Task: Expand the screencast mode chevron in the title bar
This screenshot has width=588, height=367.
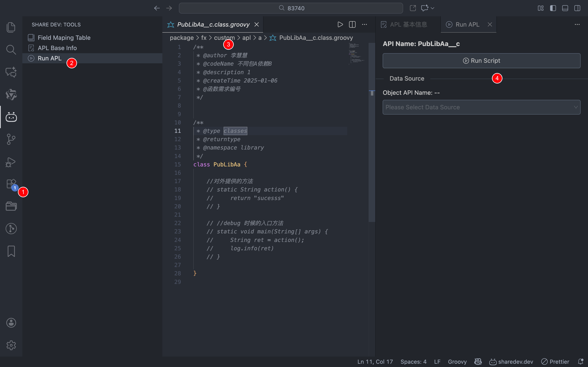Action: click(432, 8)
